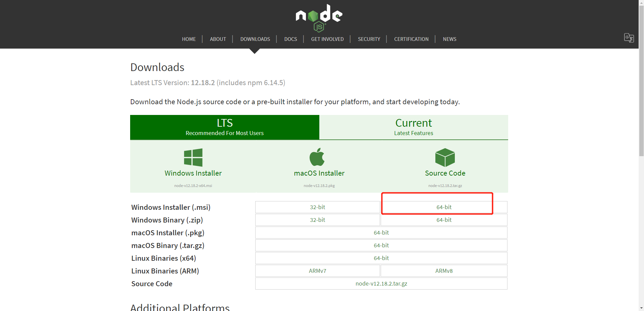Click the Windows logo installer icon
644x311 pixels.
point(193,158)
